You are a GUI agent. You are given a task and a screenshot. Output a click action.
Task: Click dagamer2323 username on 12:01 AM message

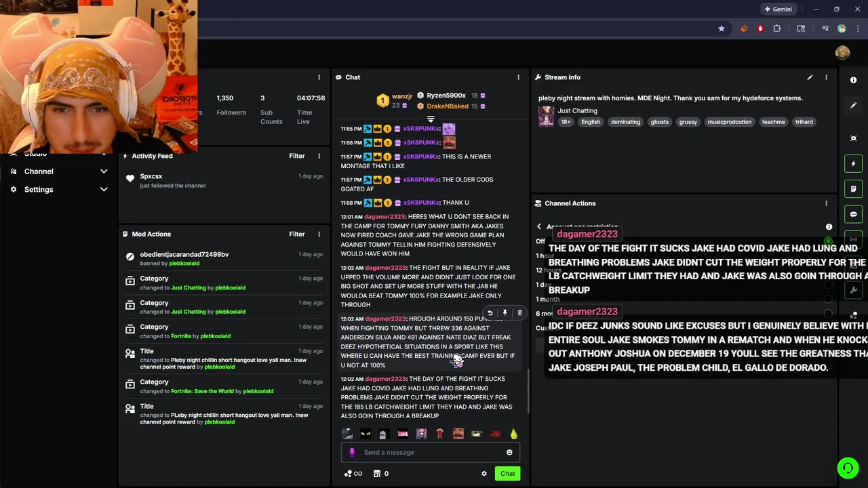[x=384, y=217]
